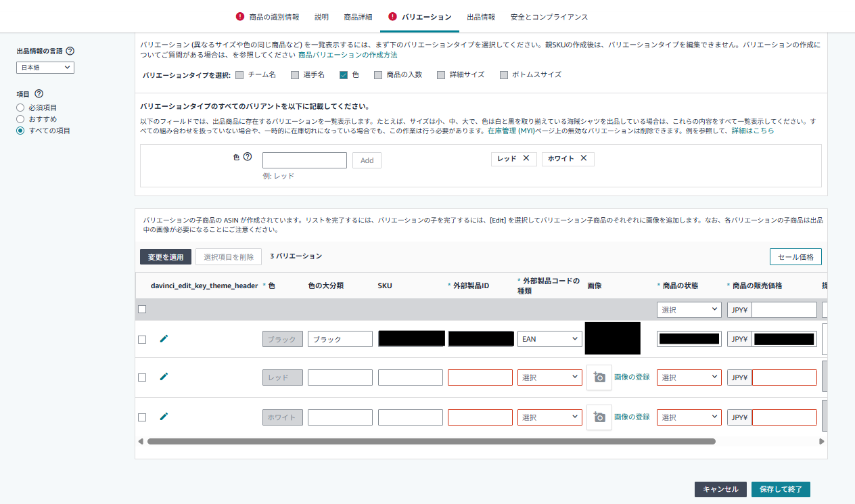The image size is (855, 504).
Task: Tick checkbox for the ホワイト row
Action: click(x=142, y=417)
